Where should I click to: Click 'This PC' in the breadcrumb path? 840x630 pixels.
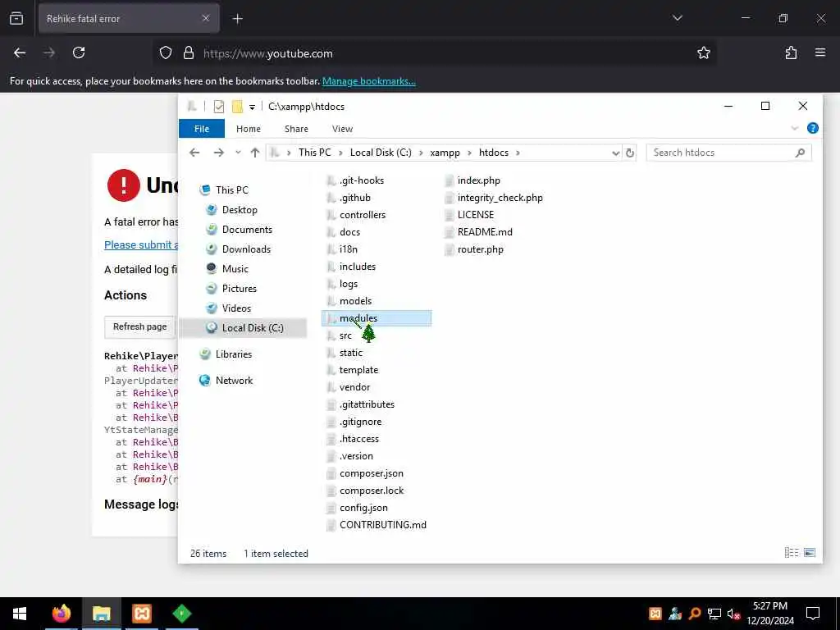314,153
